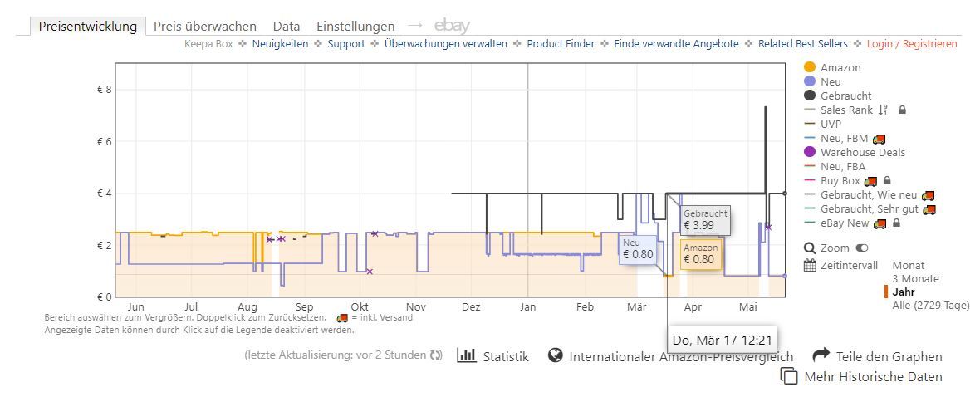Viewport: 980px width, 397px height.
Task: Open the Data tab
Action: pyautogui.click(x=287, y=27)
